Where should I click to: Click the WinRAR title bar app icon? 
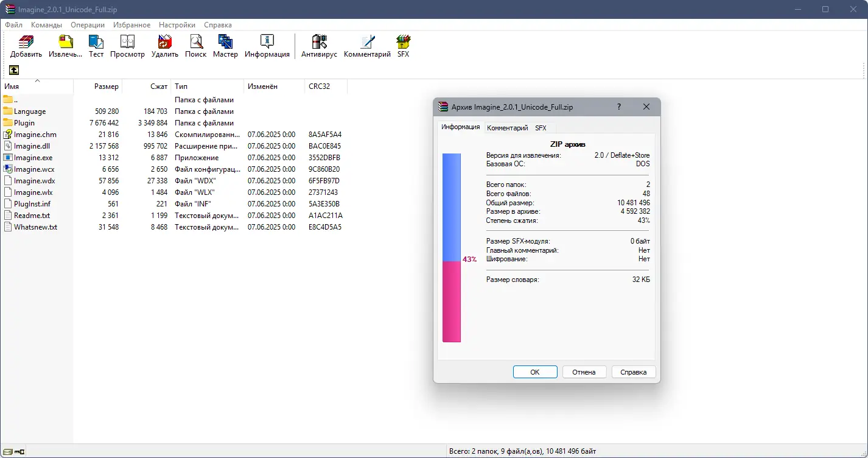click(x=9, y=9)
